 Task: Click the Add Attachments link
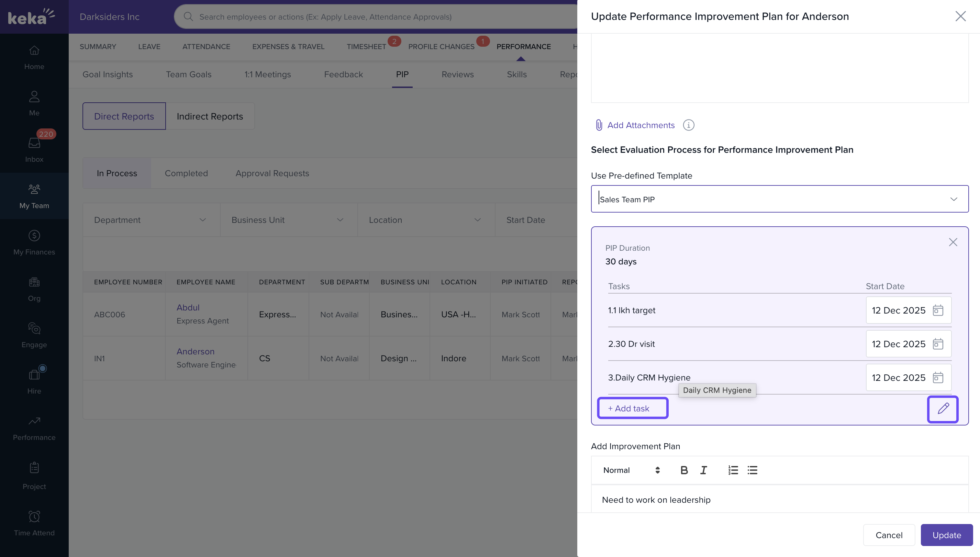pyautogui.click(x=641, y=125)
